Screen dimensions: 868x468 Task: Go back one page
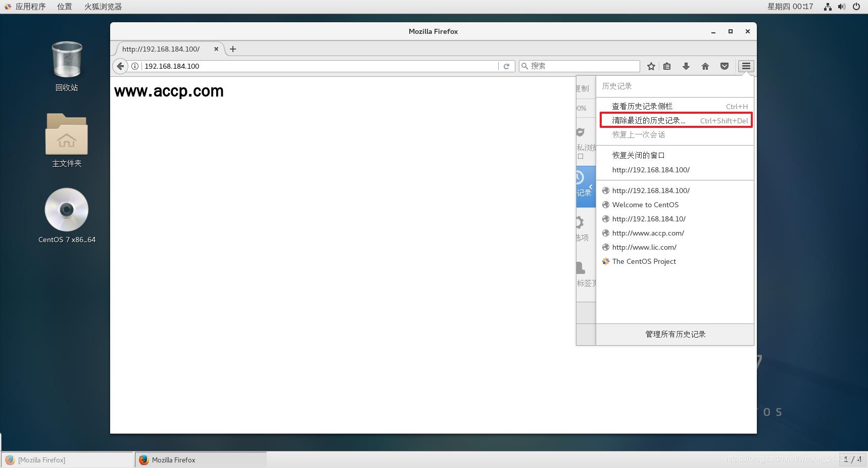tap(120, 66)
